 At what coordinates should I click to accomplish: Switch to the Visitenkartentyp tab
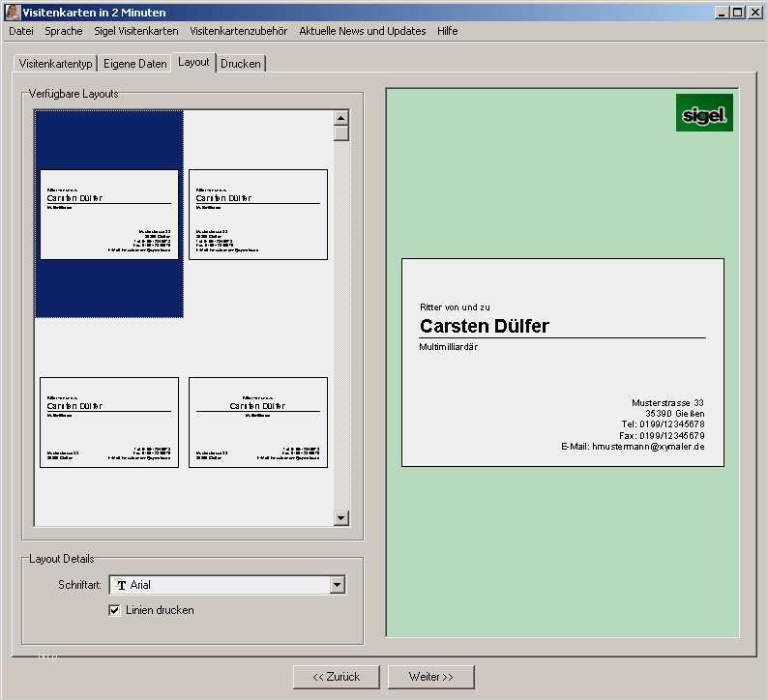coord(56,64)
